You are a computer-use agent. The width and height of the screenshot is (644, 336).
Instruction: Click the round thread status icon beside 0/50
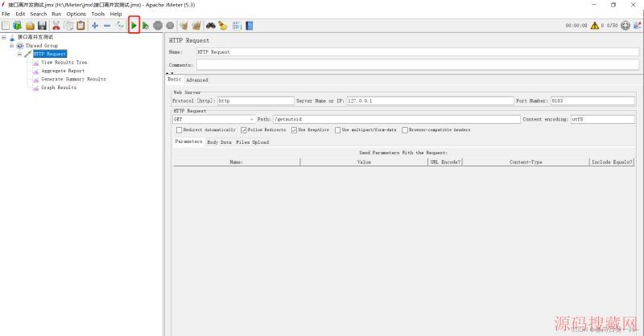click(x=625, y=26)
